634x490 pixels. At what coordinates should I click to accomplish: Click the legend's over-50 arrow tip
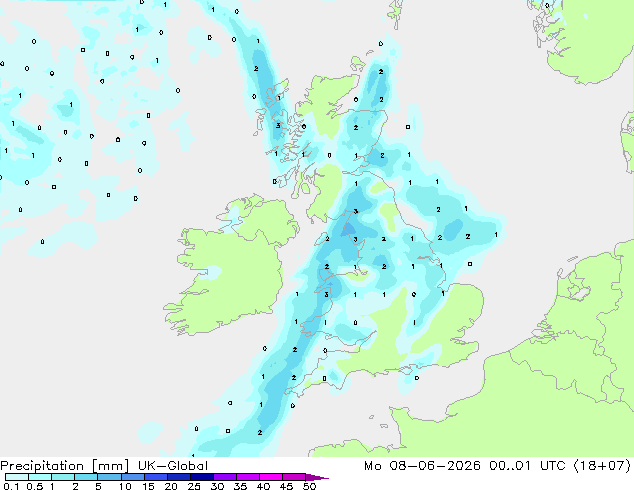pyautogui.click(x=317, y=477)
